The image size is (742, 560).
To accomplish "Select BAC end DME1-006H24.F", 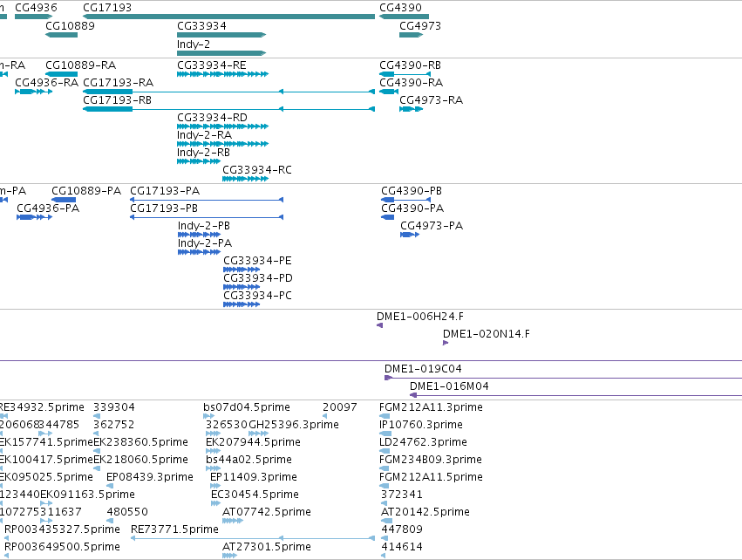I will (x=420, y=317).
